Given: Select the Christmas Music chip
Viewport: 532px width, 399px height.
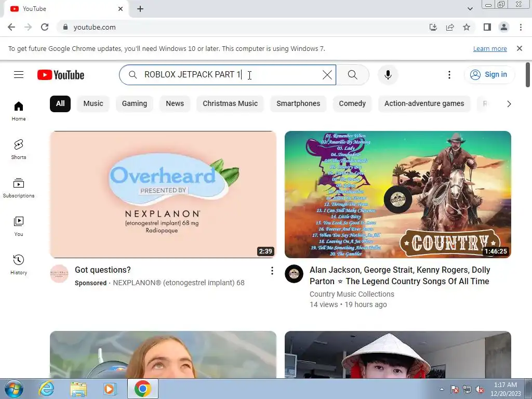Looking at the screenshot, I should click(x=230, y=104).
